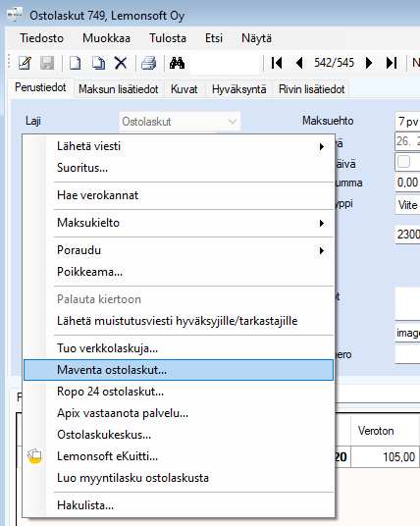Click Lähetä muistutusviesti hyväksyjille/tarkastajille
The width and height of the screenshot is (420, 526).
tap(179, 321)
